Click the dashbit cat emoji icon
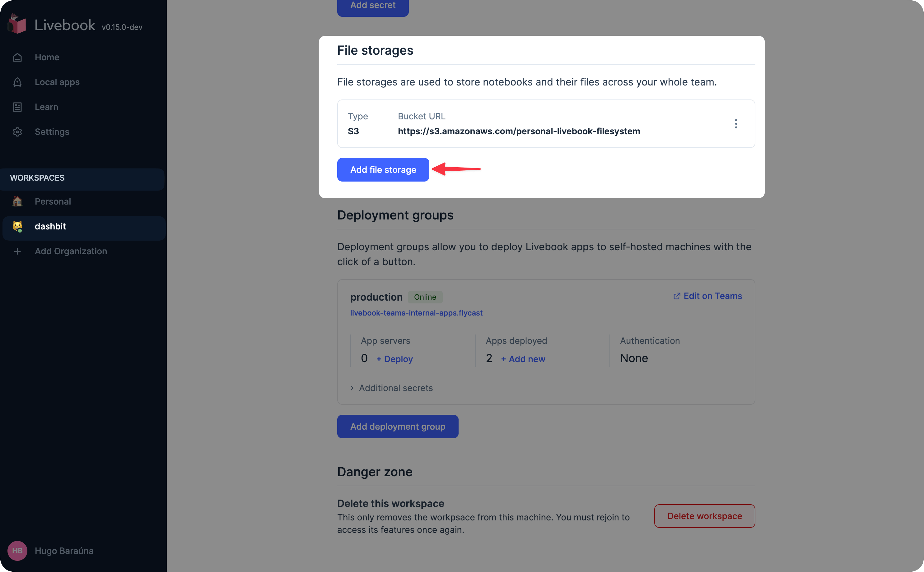Screen dimensions: 924x572 (x=17, y=226)
